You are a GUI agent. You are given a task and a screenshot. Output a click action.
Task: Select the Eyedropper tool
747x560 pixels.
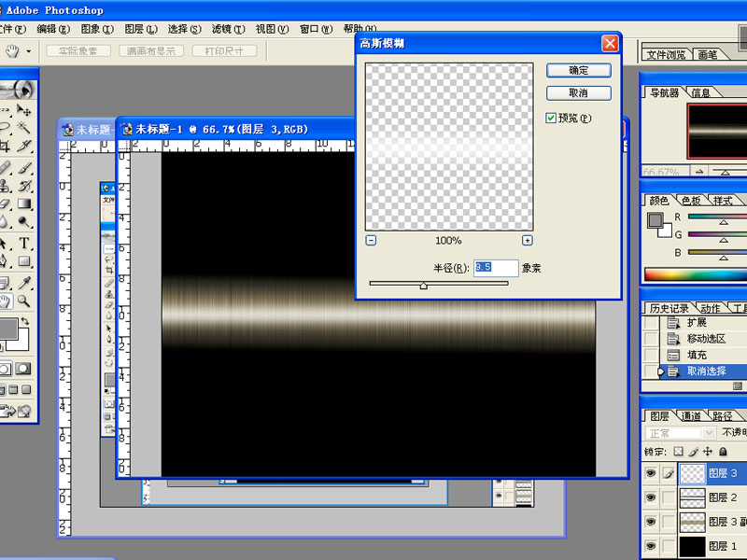(23, 284)
